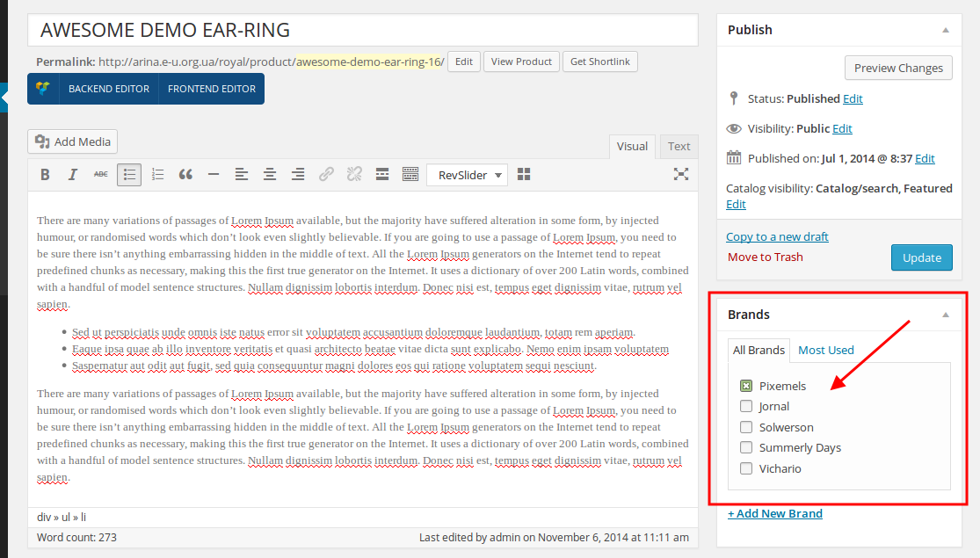The image size is (980, 558).
Task: Switch to the Visual editor tab
Action: [632, 146]
